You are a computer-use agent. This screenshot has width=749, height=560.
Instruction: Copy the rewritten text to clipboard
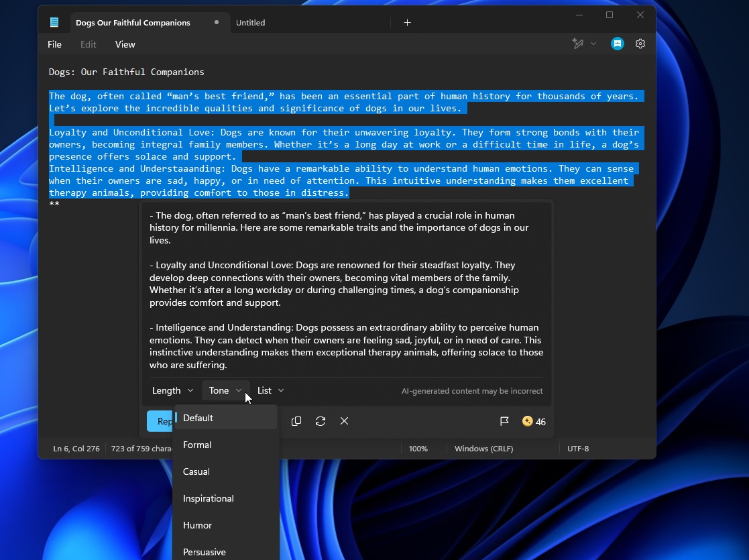[x=296, y=421]
